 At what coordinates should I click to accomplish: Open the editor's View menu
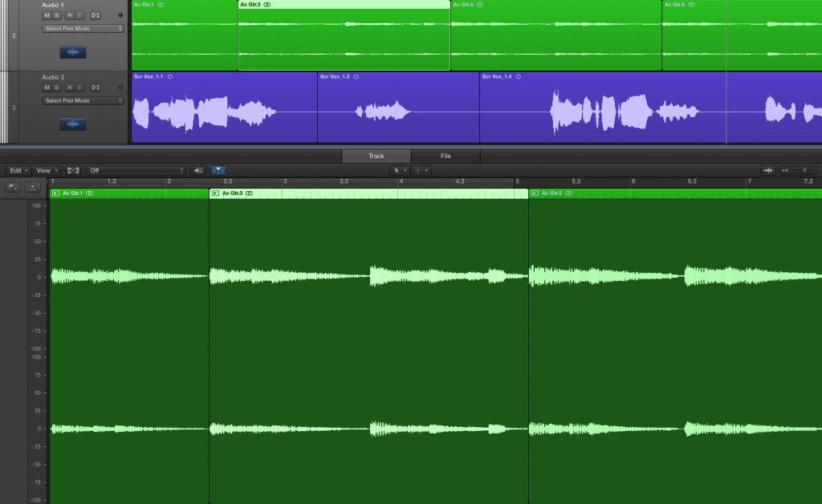coord(45,170)
